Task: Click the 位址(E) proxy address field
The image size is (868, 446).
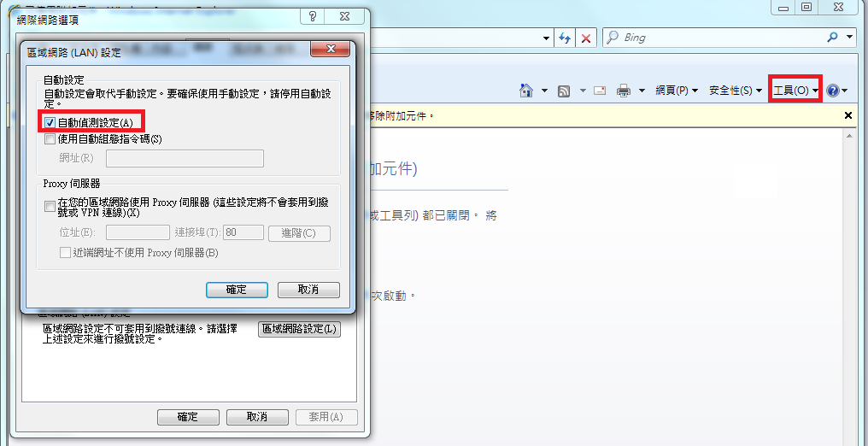Action: [x=138, y=232]
